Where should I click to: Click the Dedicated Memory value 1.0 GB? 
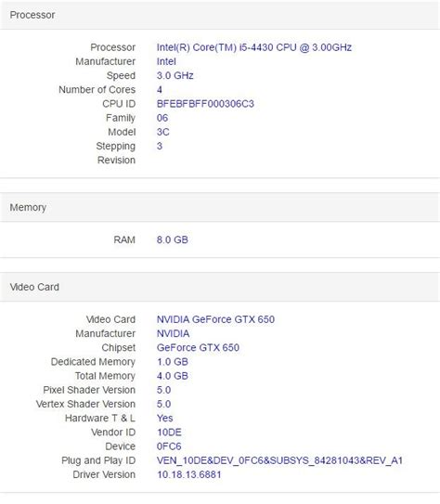[173, 362]
